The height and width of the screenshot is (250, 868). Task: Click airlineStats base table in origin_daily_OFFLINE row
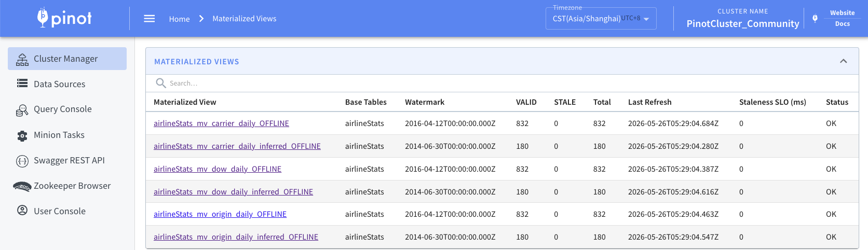pyautogui.click(x=364, y=214)
